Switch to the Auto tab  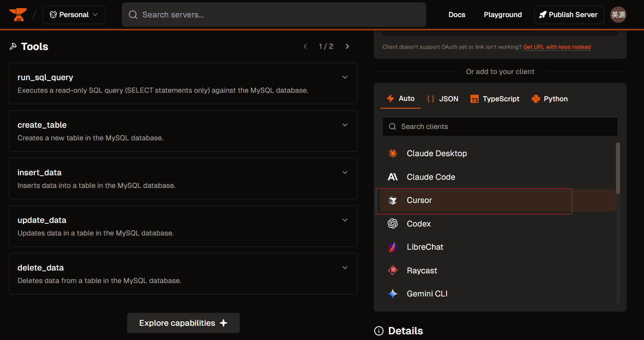pyautogui.click(x=400, y=99)
